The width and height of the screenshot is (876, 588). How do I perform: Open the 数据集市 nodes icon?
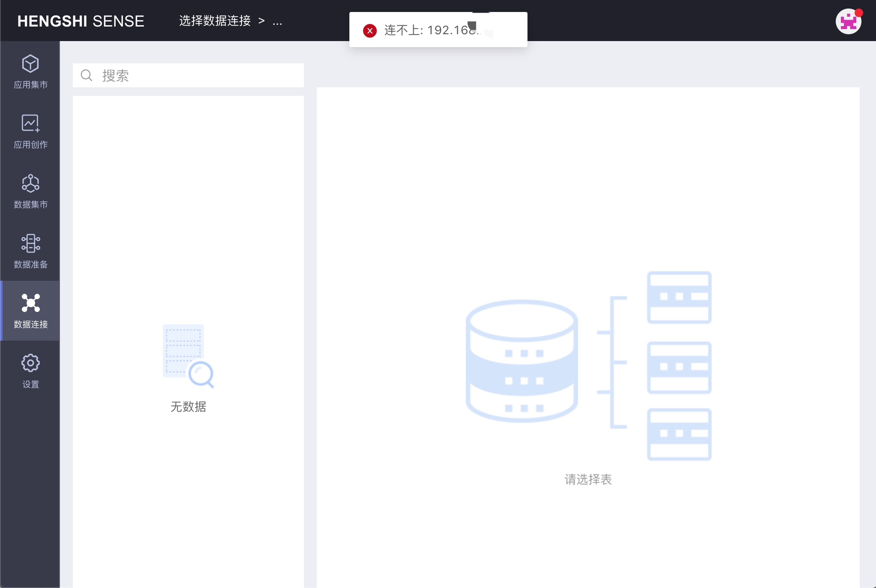coord(30,183)
